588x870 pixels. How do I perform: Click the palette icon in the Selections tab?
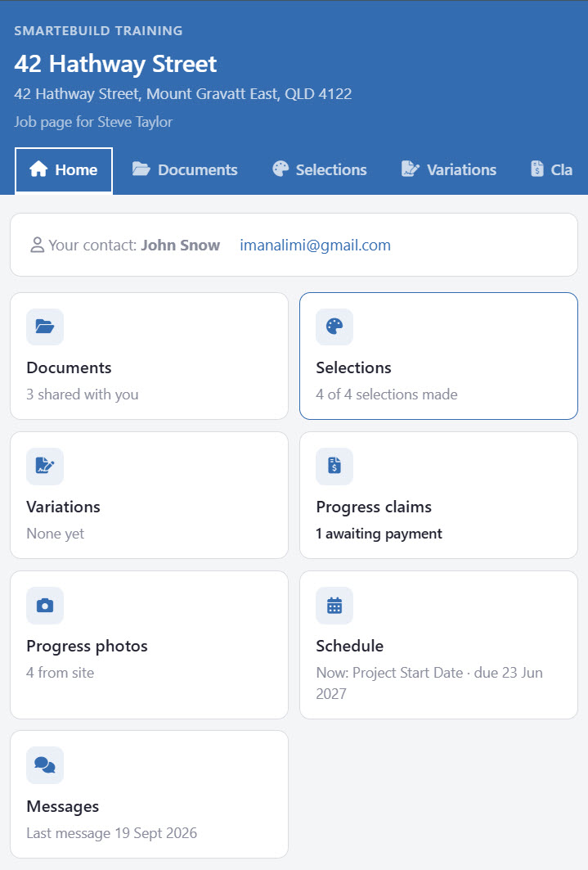pos(281,169)
